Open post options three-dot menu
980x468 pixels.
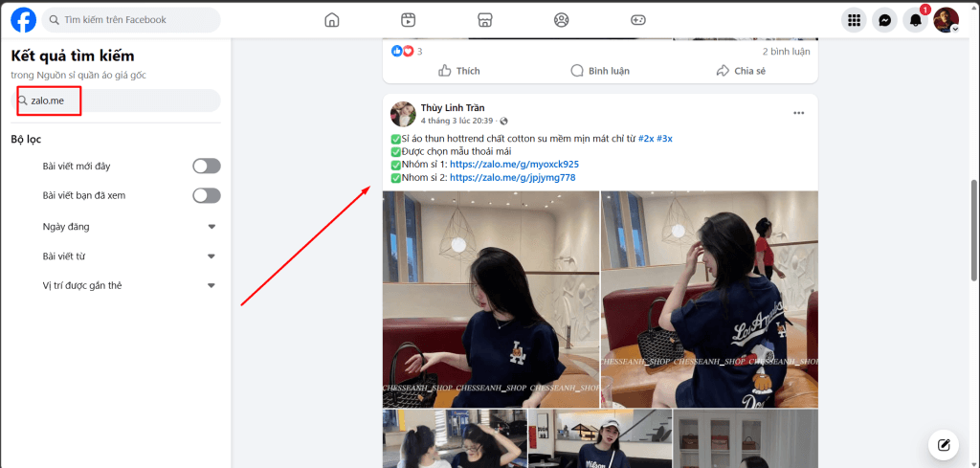[799, 113]
